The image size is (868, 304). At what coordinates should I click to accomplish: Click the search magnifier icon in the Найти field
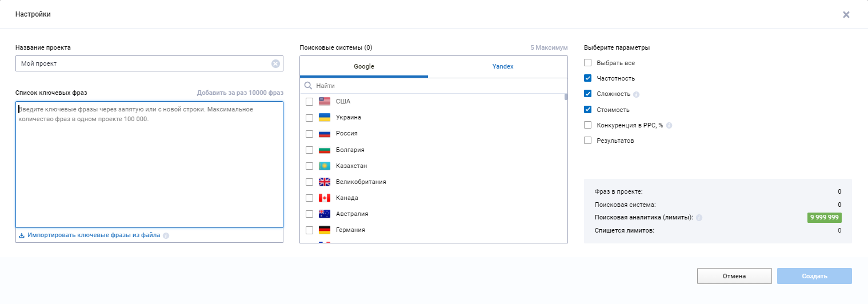pos(308,86)
